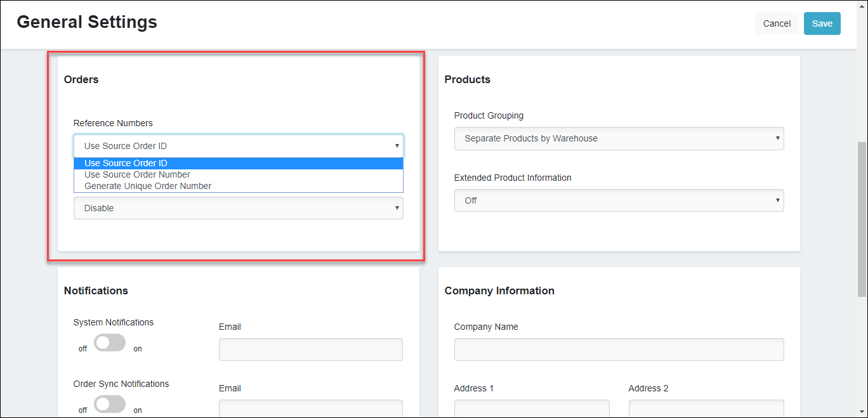Image resolution: width=868 pixels, height=418 pixels.
Task: Click the Company Name text field
Action: click(619, 349)
